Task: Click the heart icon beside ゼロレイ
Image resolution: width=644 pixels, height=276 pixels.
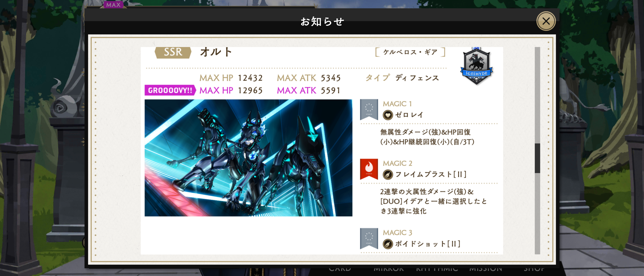Action: click(x=388, y=115)
